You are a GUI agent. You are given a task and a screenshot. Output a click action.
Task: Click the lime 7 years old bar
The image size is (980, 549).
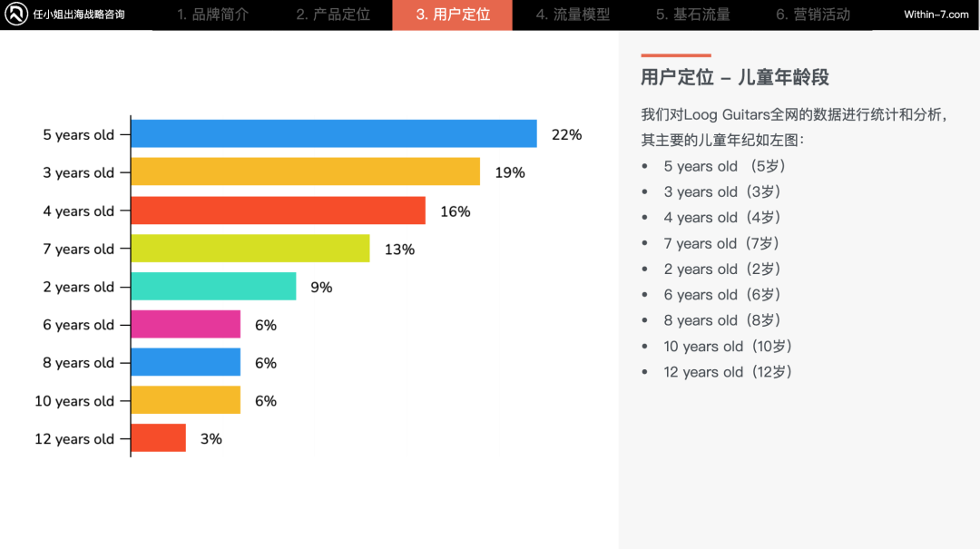[250, 249]
